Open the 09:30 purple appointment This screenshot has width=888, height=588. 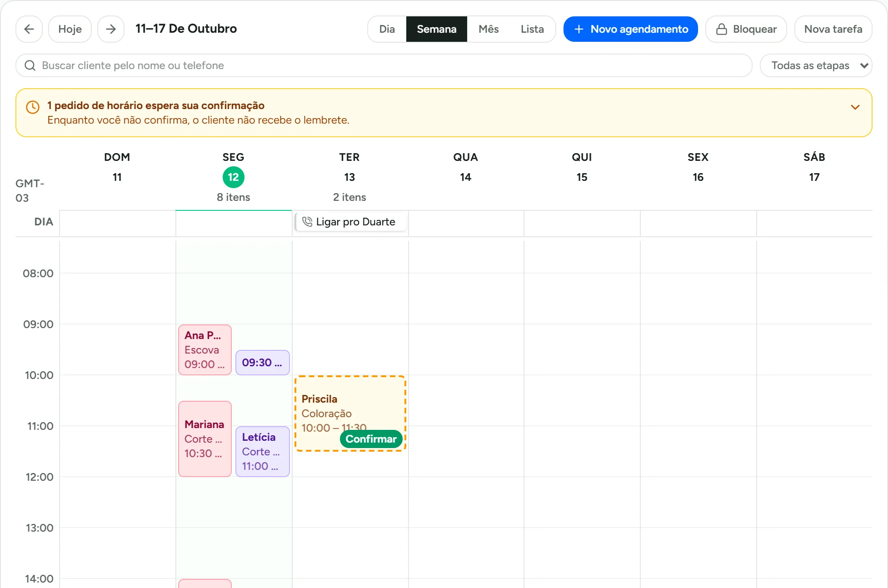263,363
